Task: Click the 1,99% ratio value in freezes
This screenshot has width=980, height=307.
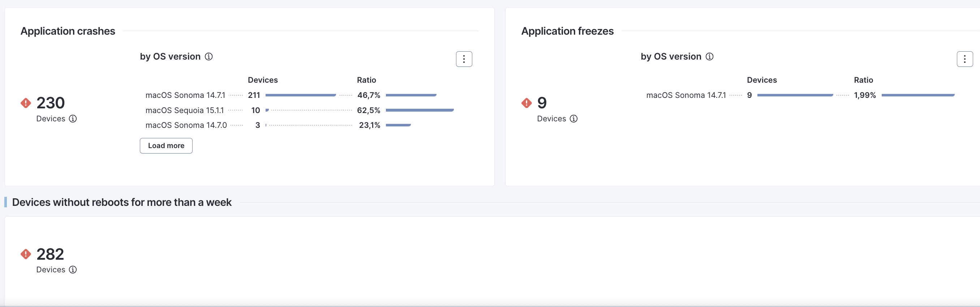Action: tap(864, 95)
